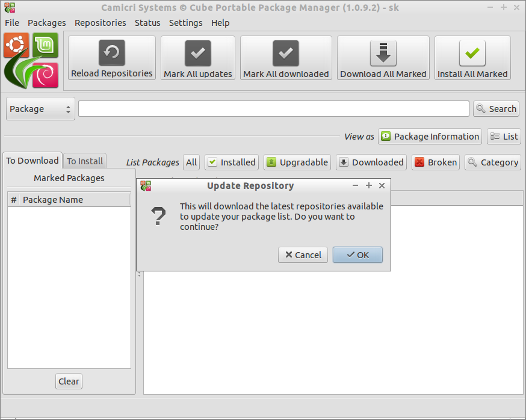526x420 pixels.
Task: Expand the Package search type dropdown
Action: click(40, 109)
